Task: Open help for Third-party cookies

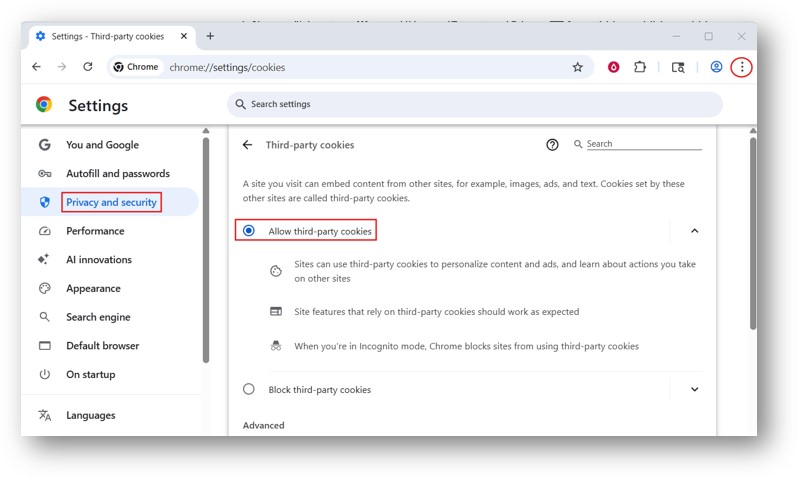Action: [552, 145]
